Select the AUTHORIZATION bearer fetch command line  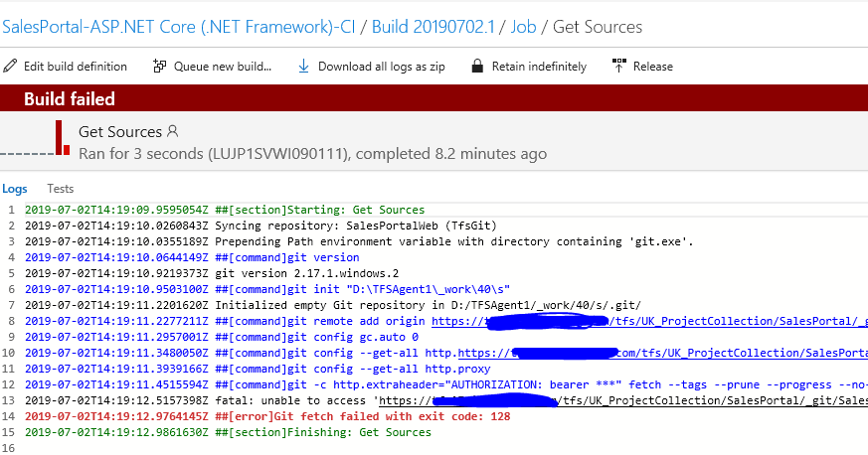tap(446, 384)
